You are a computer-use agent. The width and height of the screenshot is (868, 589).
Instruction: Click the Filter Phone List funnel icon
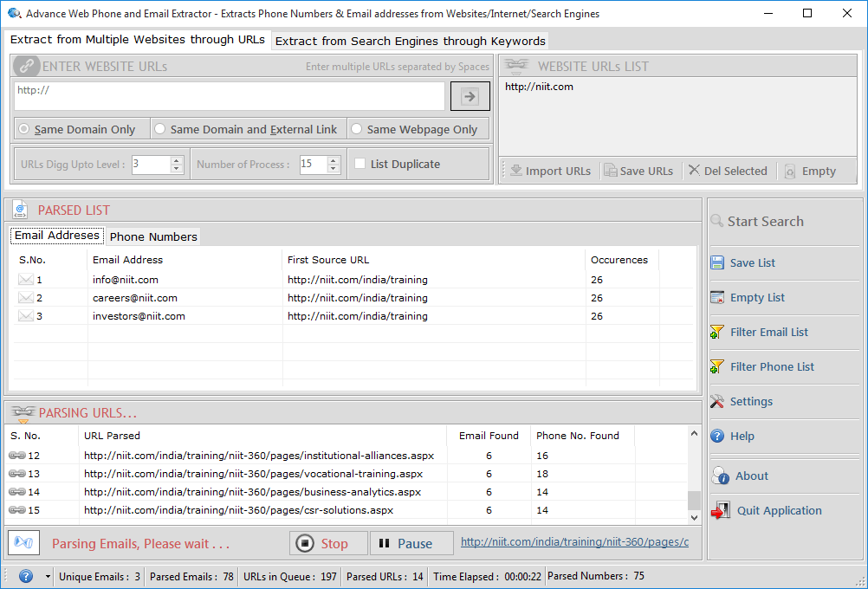click(717, 366)
